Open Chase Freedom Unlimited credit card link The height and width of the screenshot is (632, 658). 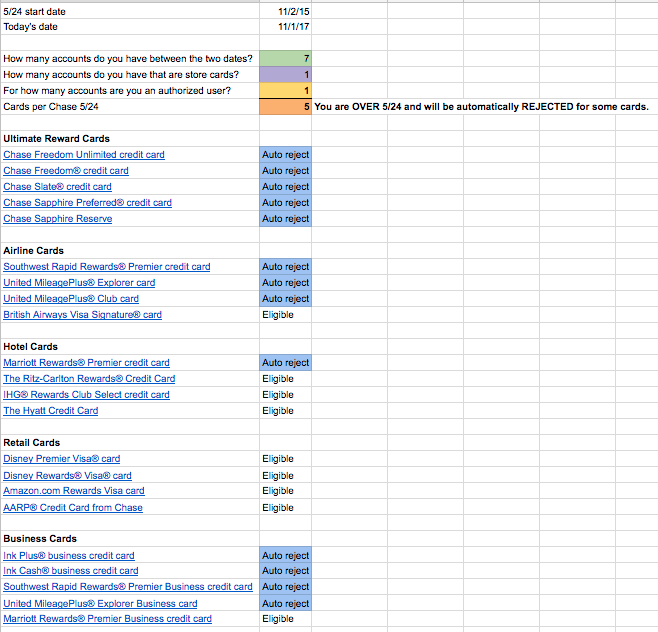(x=84, y=155)
